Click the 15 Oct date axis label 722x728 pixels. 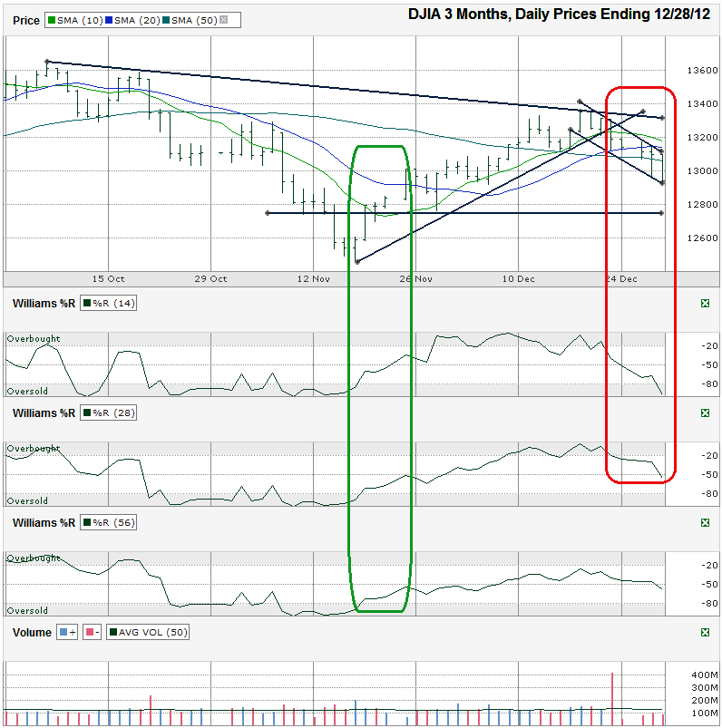click(108, 279)
